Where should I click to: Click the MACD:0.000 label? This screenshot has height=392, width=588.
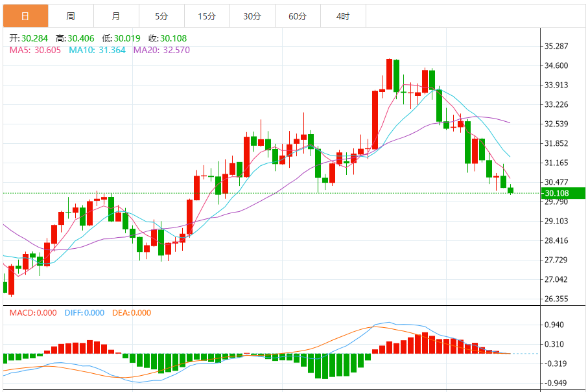click(x=33, y=313)
